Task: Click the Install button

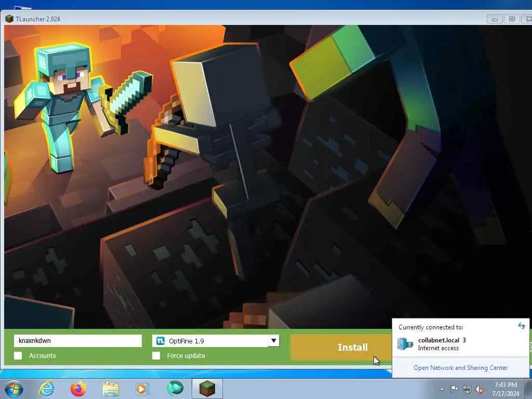Action: 341,347
